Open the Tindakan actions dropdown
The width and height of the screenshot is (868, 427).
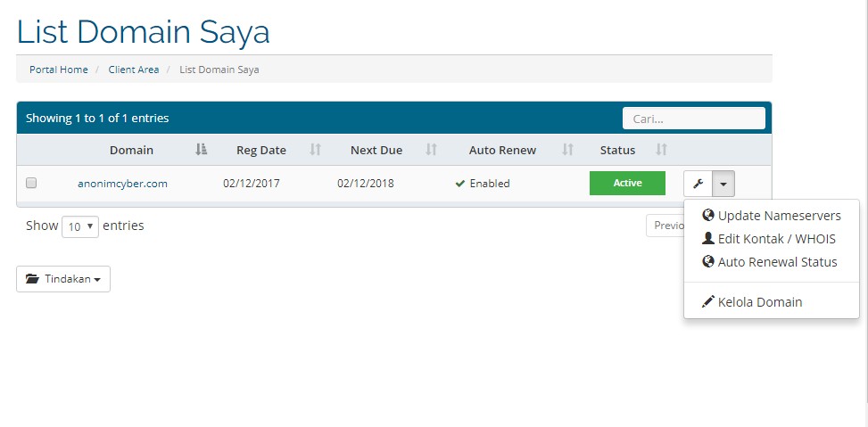[63, 279]
